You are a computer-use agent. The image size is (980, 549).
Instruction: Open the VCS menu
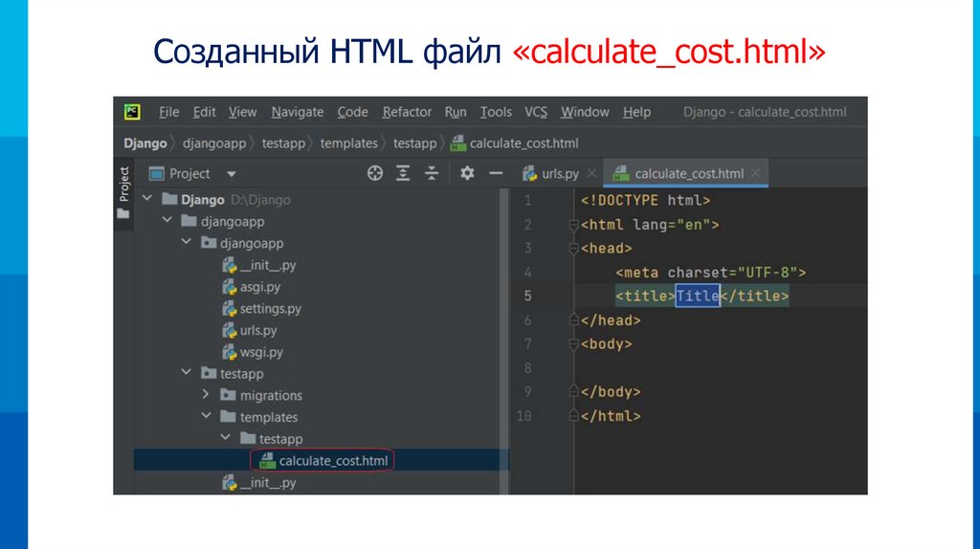pyautogui.click(x=536, y=112)
